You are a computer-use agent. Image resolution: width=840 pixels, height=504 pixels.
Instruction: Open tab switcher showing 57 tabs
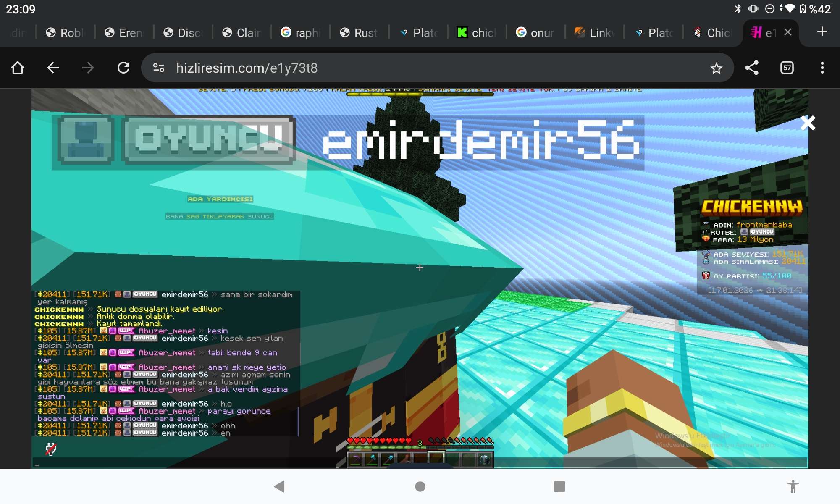(x=787, y=68)
